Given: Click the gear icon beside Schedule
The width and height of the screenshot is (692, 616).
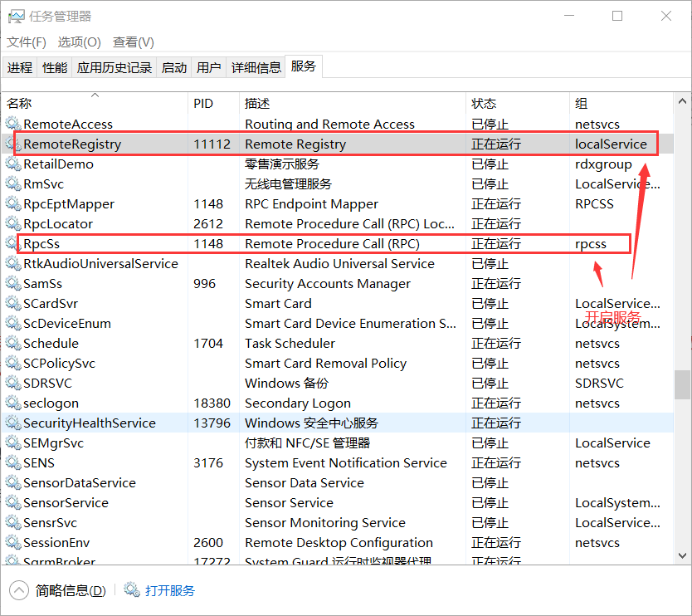Looking at the screenshot, I should pyautogui.click(x=13, y=343).
